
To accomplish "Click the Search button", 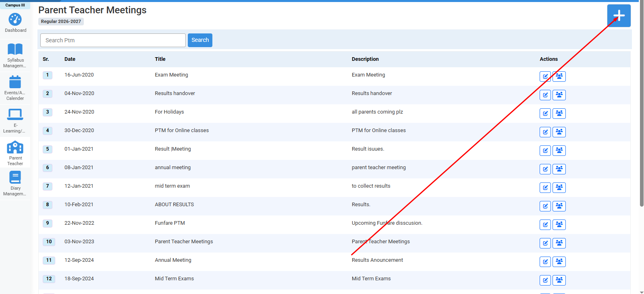I will point(200,40).
